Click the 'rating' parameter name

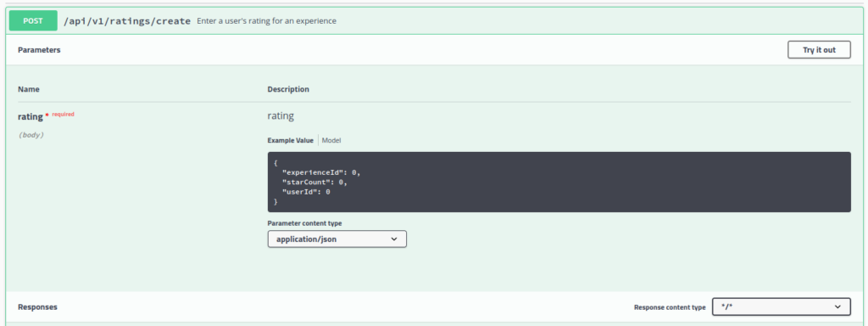click(x=30, y=116)
